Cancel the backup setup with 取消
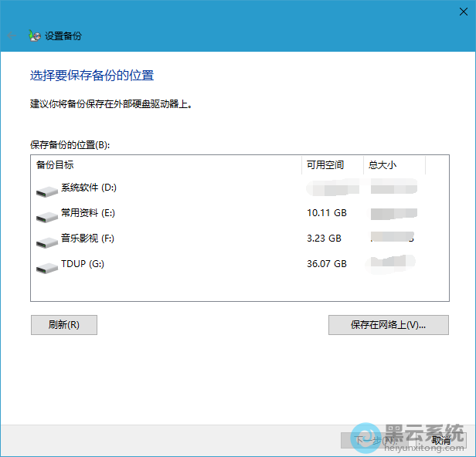The image size is (476, 457). [x=440, y=440]
